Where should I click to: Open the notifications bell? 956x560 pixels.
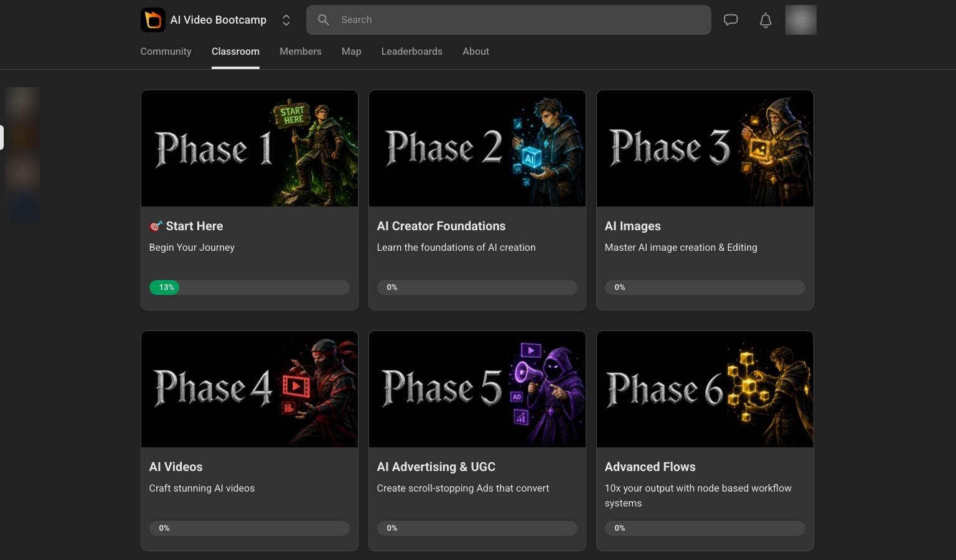pyautogui.click(x=766, y=20)
